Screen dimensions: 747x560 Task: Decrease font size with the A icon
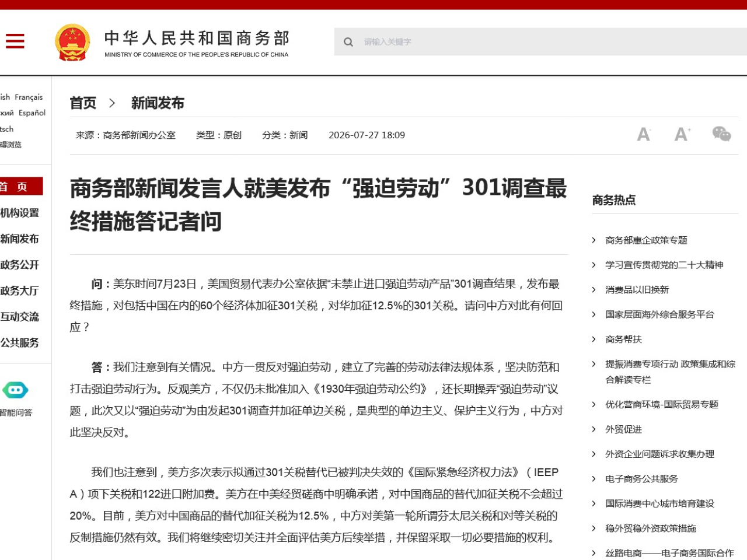click(643, 135)
